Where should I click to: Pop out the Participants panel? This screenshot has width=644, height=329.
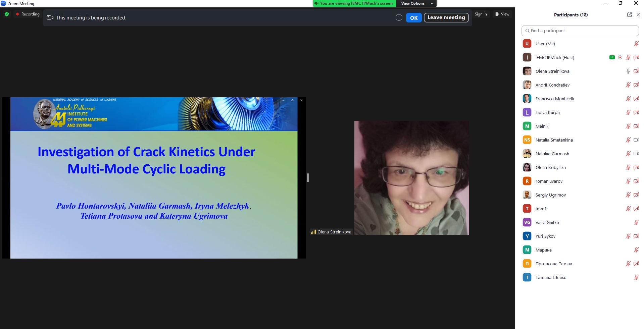tap(629, 15)
